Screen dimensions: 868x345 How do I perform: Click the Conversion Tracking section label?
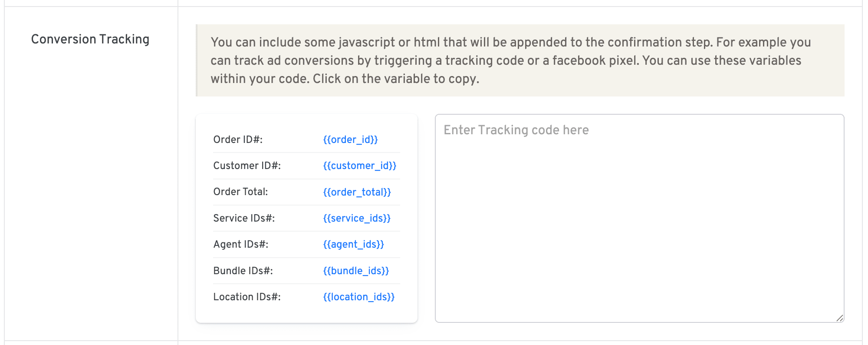[90, 39]
